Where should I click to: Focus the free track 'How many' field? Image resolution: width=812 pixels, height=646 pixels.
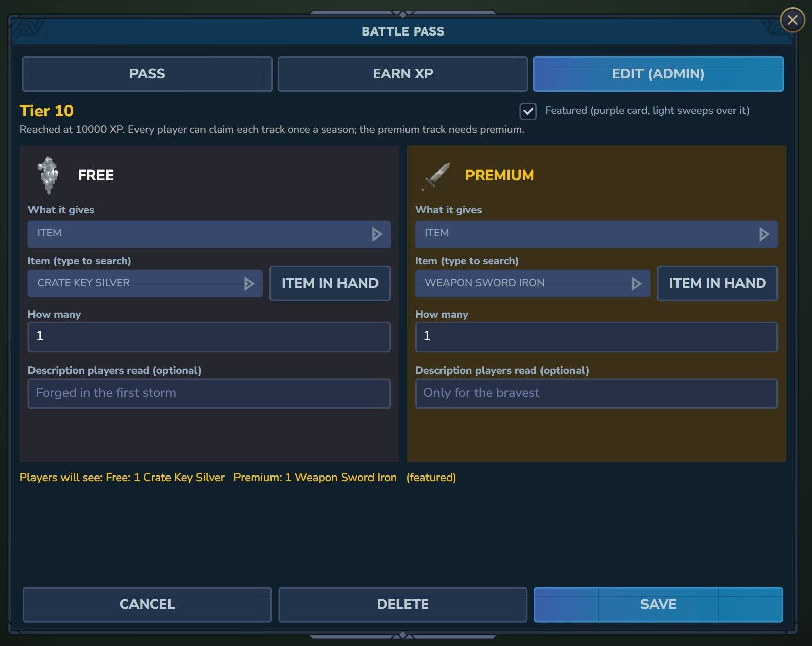[x=209, y=336]
